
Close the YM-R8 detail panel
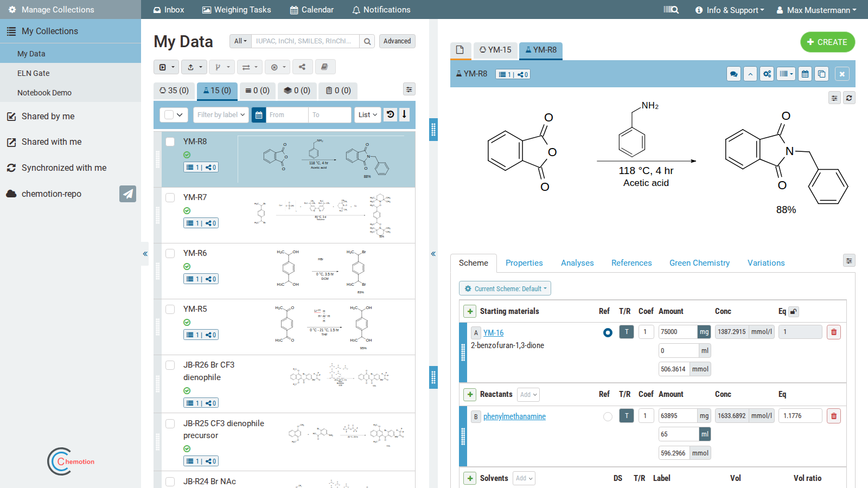pyautogui.click(x=842, y=74)
